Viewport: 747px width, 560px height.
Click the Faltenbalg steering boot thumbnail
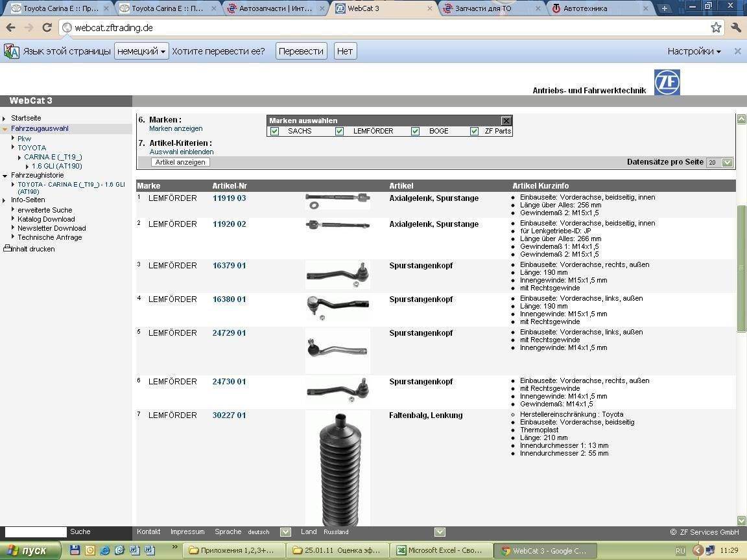[x=337, y=468]
